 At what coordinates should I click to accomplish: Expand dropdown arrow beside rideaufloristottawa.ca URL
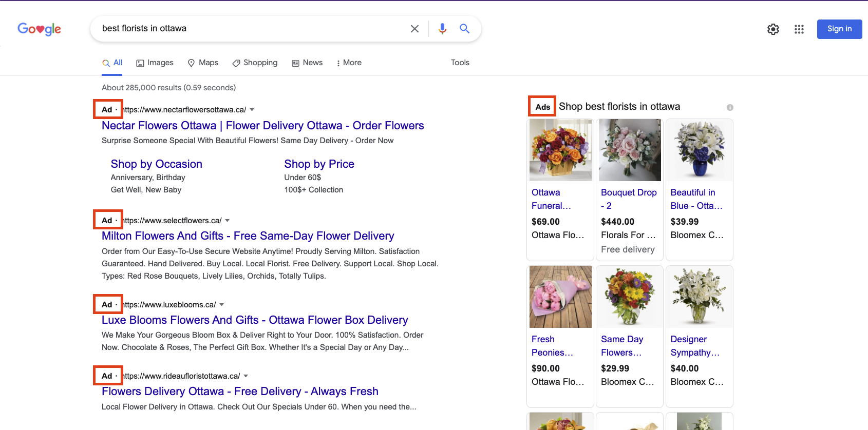(x=246, y=376)
